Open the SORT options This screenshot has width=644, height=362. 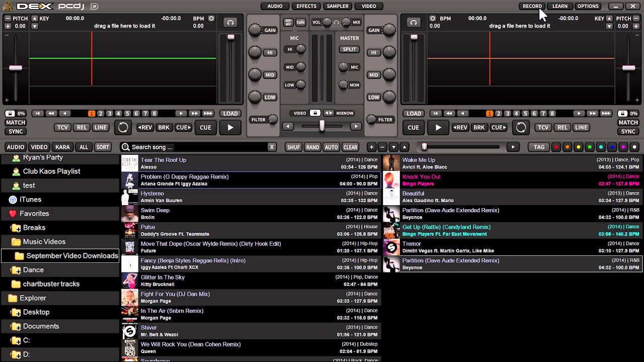pos(103,147)
